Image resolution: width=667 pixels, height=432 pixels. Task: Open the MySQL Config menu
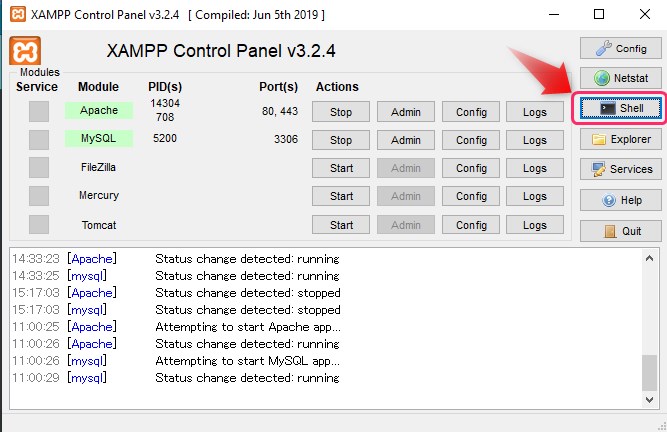471,140
